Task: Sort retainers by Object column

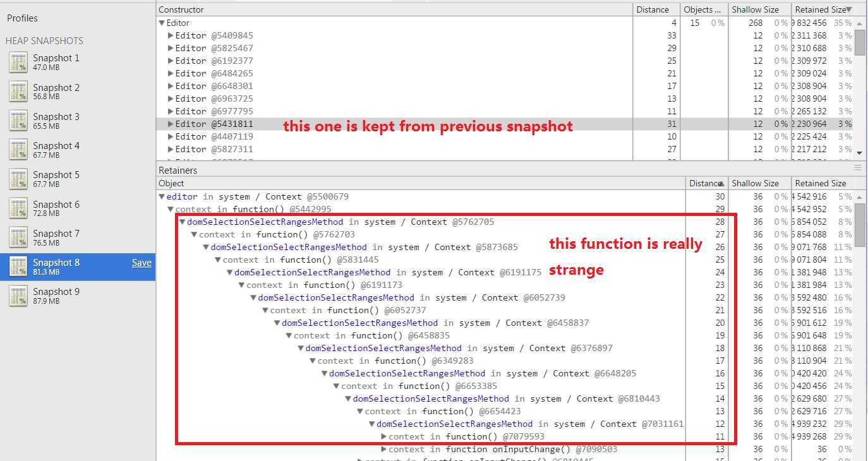Action: [421, 183]
